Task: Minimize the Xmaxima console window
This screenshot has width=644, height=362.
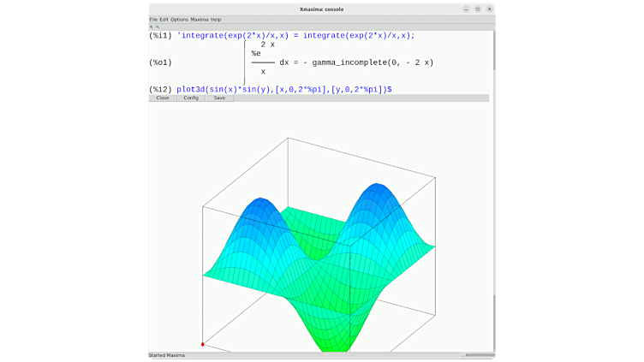Action: click(467, 9)
